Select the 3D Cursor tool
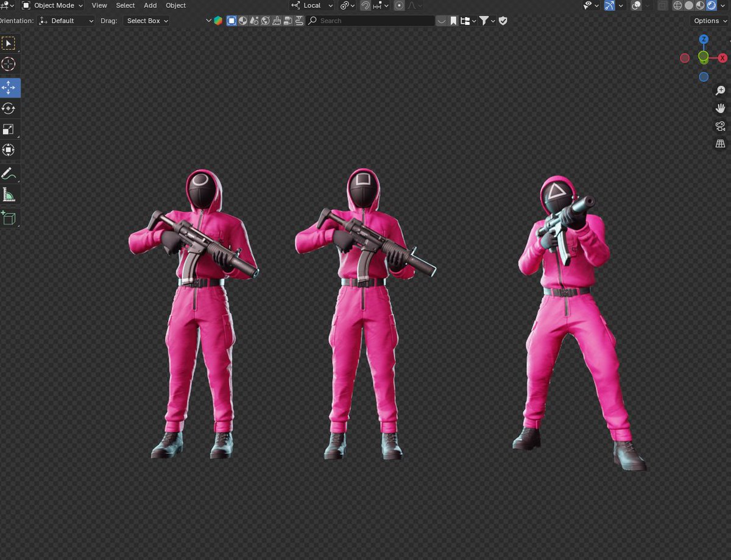Screen dimensions: 731x560 coord(9,64)
